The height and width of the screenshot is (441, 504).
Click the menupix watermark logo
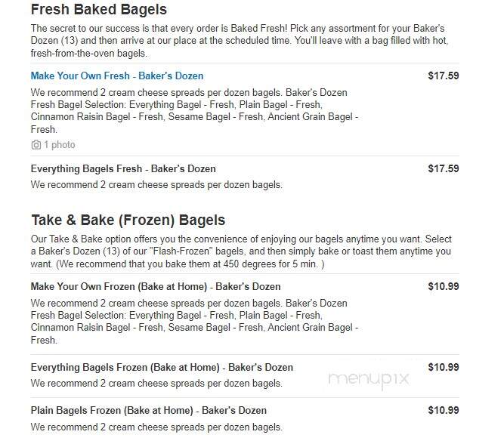click(x=368, y=380)
